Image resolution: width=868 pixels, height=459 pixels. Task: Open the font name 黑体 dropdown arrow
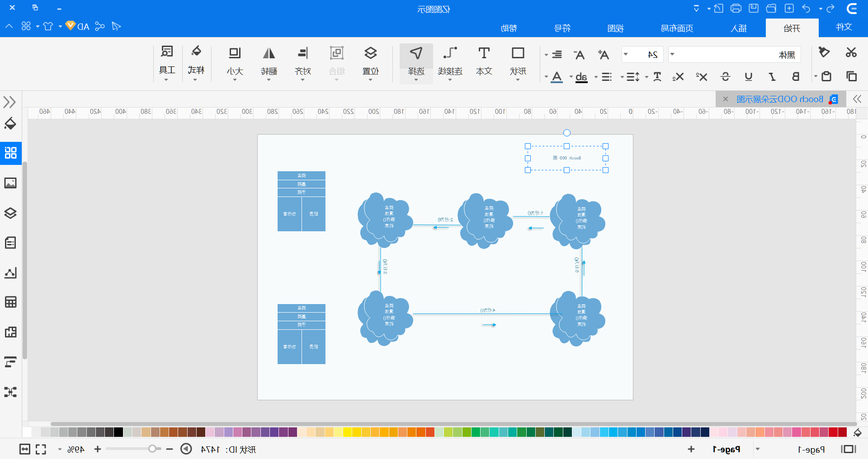(x=672, y=55)
